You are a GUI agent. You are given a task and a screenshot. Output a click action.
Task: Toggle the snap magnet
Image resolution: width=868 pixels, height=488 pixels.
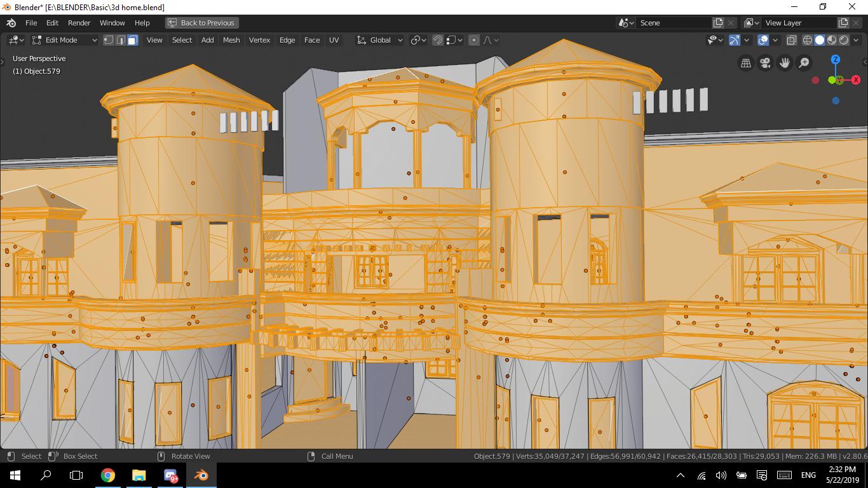pyautogui.click(x=438, y=40)
